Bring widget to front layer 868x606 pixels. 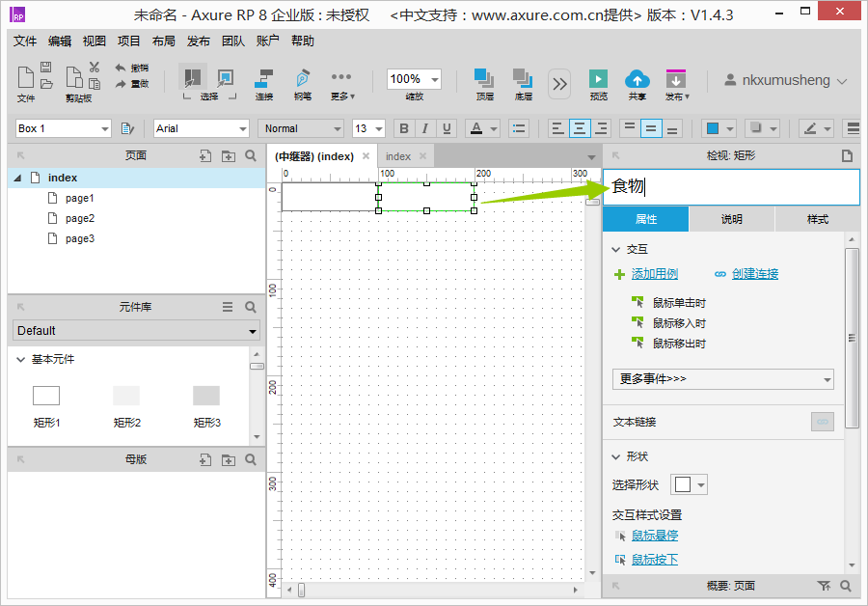point(484,78)
